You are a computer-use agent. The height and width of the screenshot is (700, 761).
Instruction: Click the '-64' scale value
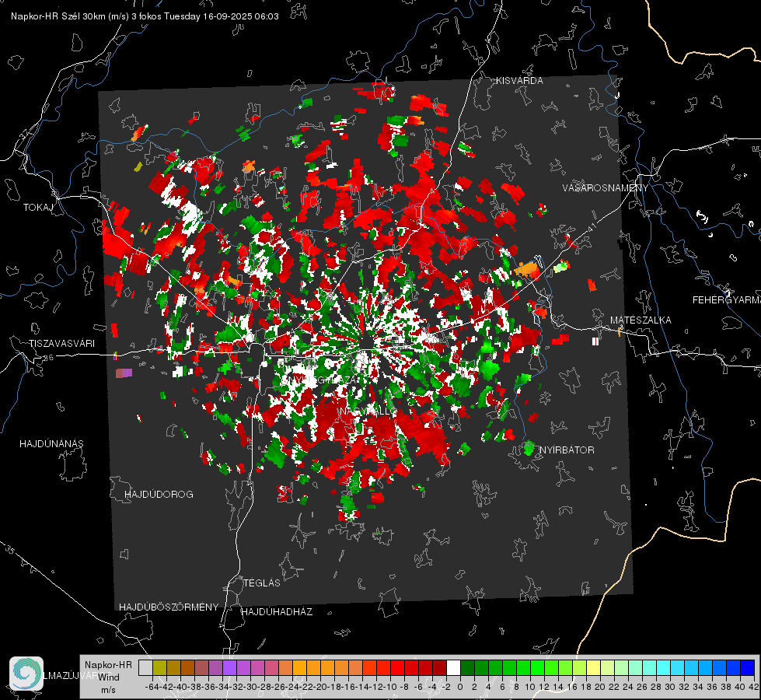point(152,688)
